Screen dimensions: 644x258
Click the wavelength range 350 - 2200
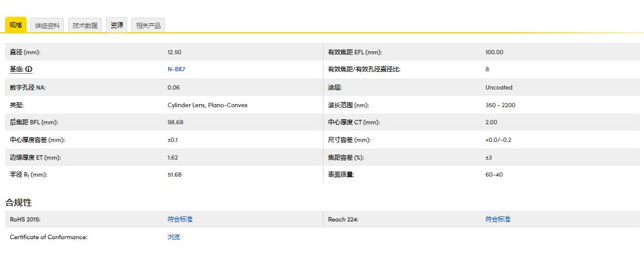tap(500, 105)
